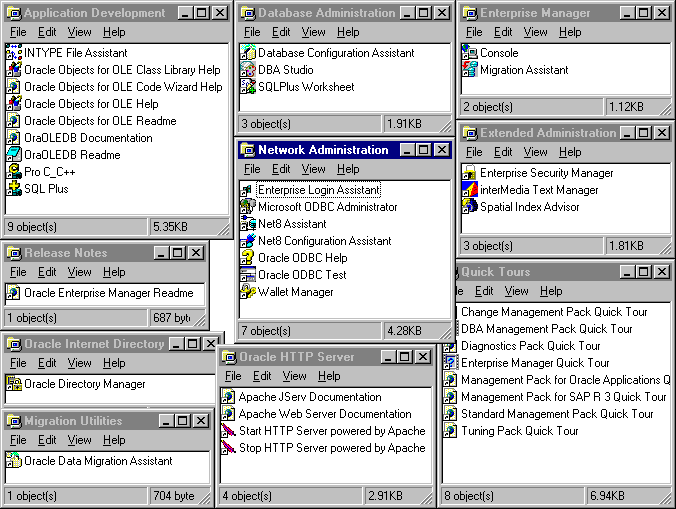
Task: Select Diagnostics Pack Quick Tour label
Action: (x=531, y=346)
